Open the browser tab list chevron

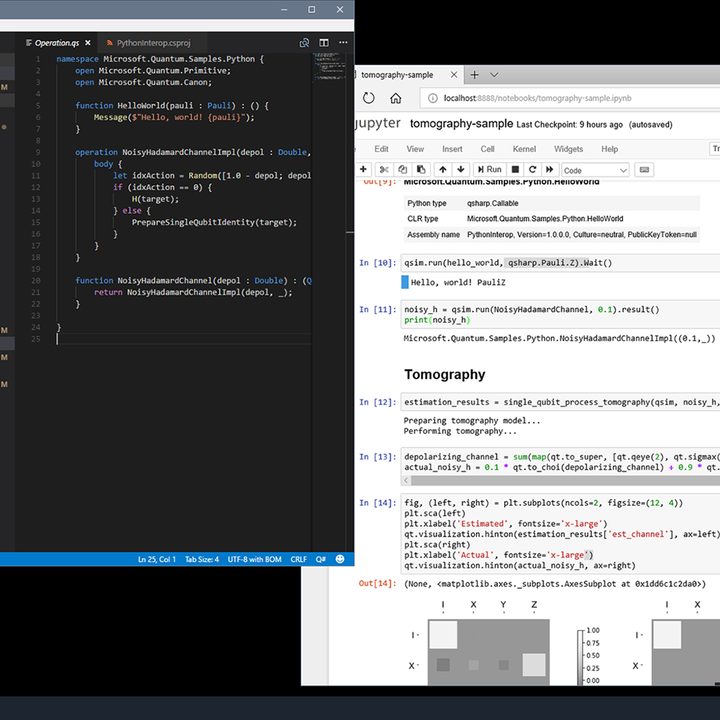[494, 75]
